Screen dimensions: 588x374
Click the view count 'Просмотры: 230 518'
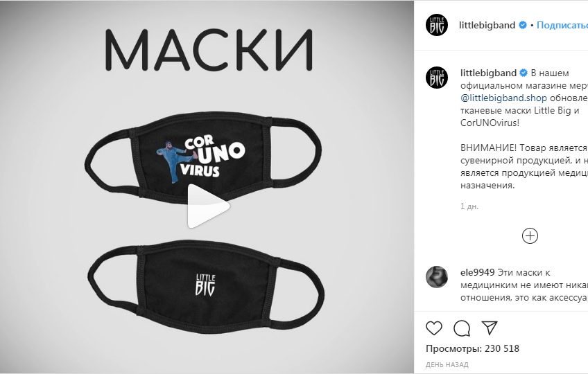(472, 348)
